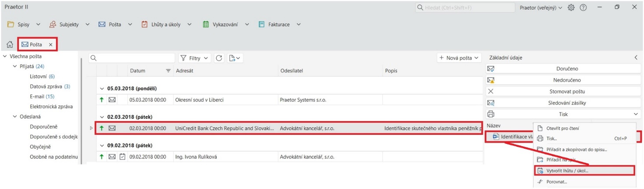
Task: Open the export icon dropdown in toolbar
Action: pos(235,58)
